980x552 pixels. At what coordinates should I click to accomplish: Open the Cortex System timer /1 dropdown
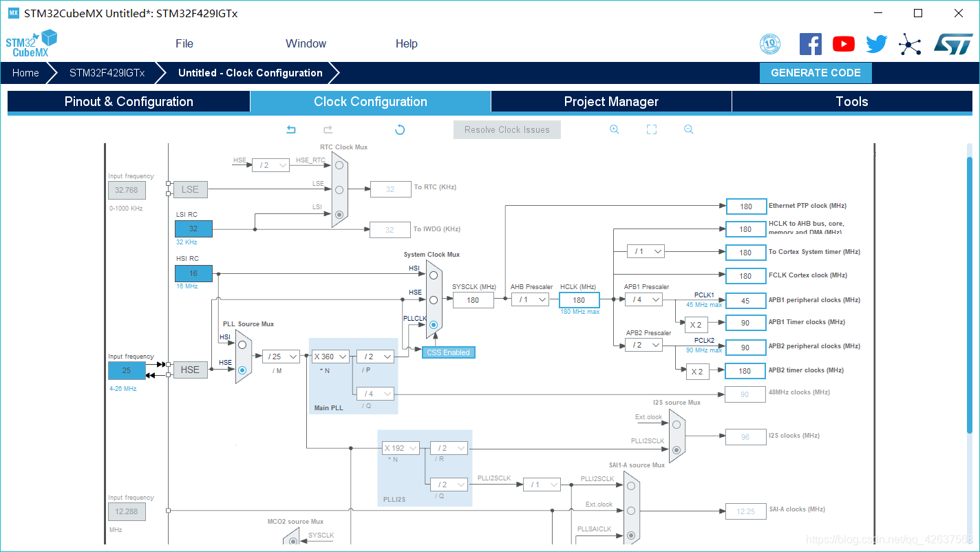[646, 251]
